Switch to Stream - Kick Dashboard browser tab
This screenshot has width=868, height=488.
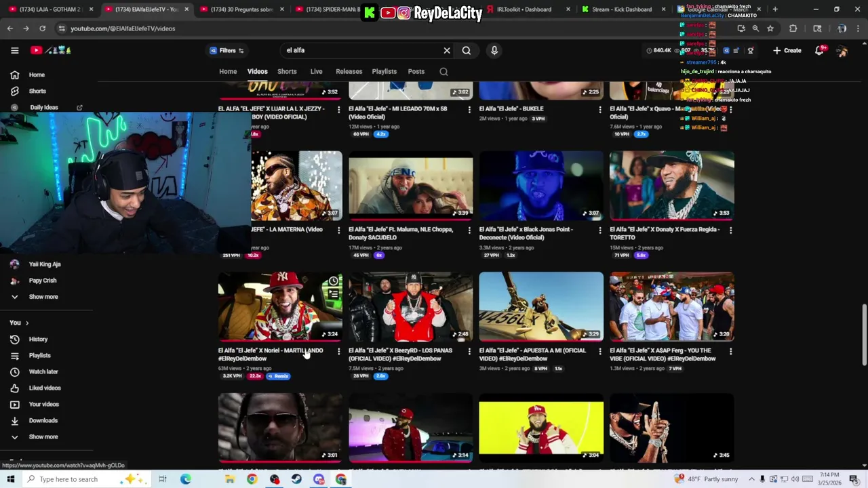coord(622,9)
